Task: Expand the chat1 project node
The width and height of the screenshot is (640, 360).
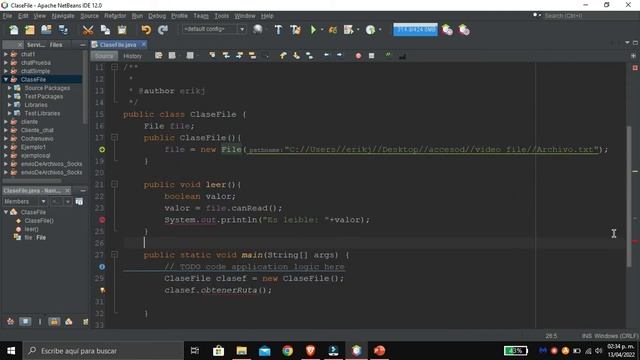Action: [6, 54]
